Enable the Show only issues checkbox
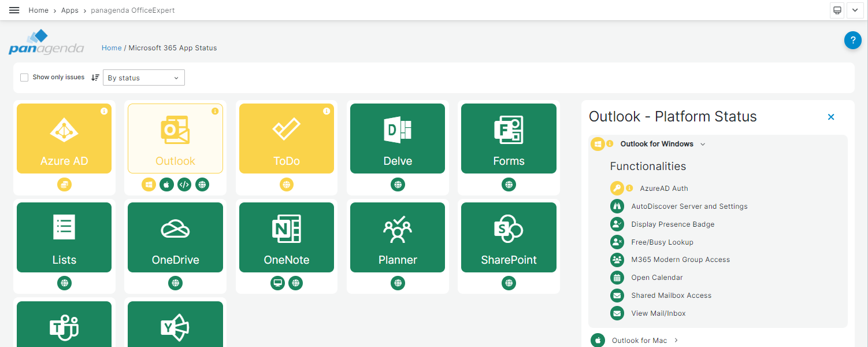The width and height of the screenshot is (868, 347). [x=24, y=77]
